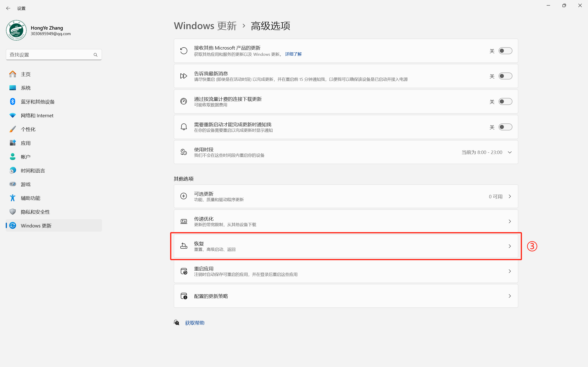Toggle 需要重新启动才能完成更新时通知我 switch
The height and width of the screenshot is (367, 588).
pos(505,127)
